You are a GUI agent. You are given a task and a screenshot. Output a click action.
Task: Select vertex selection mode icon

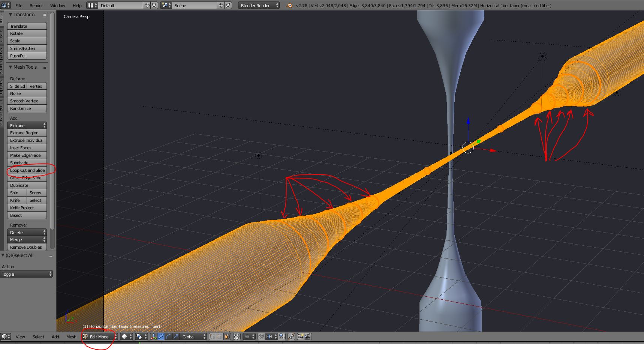click(x=213, y=336)
